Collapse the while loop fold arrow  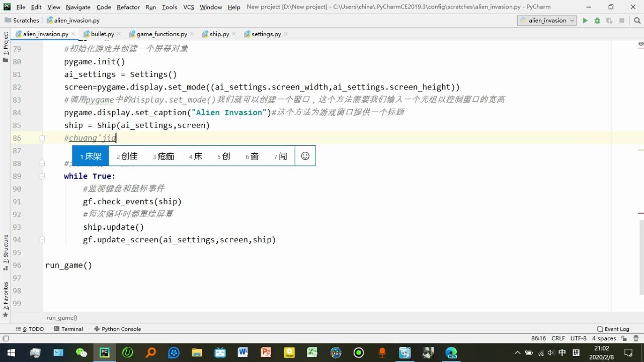pyautogui.click(x=42, y=176)
